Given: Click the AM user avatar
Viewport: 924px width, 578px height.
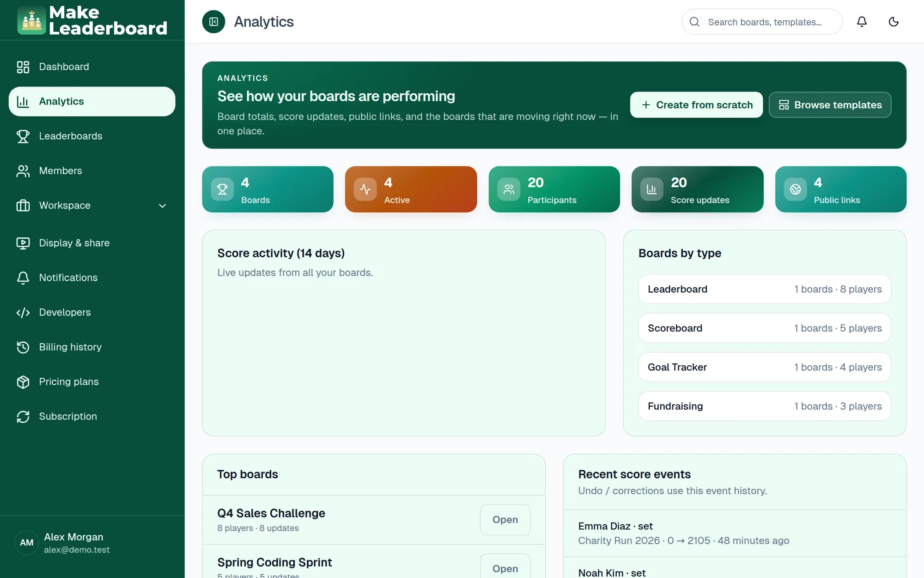Looking at the screenshot, I should (x=27, y=543).
